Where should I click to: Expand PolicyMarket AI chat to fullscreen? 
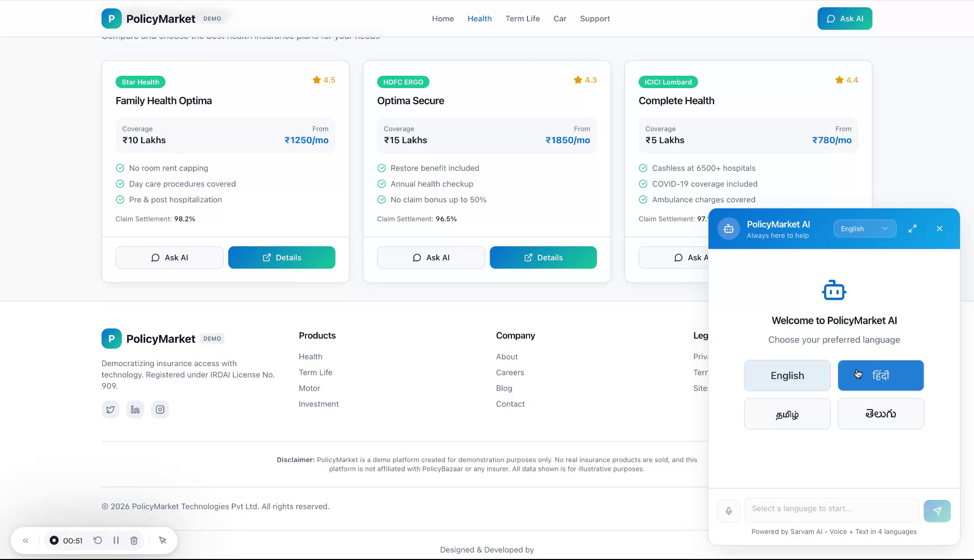click(913, 228)
